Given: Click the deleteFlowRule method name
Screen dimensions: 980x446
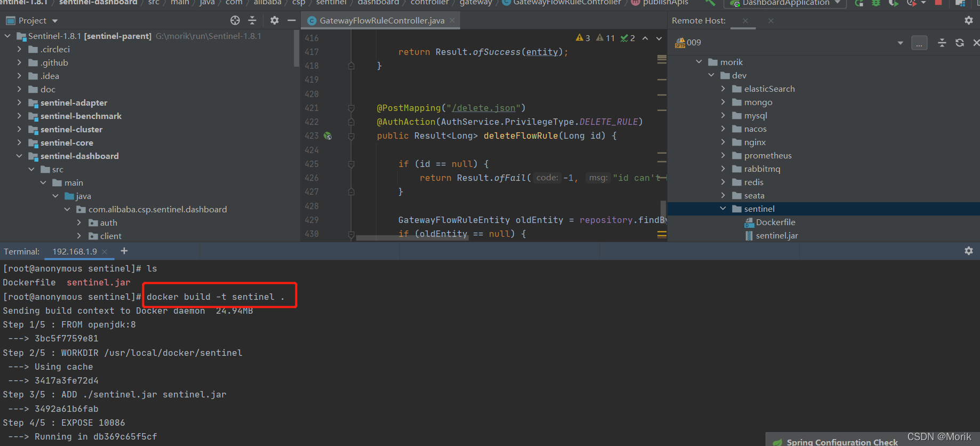Looking at the screenshot, I should click(520, 136).
